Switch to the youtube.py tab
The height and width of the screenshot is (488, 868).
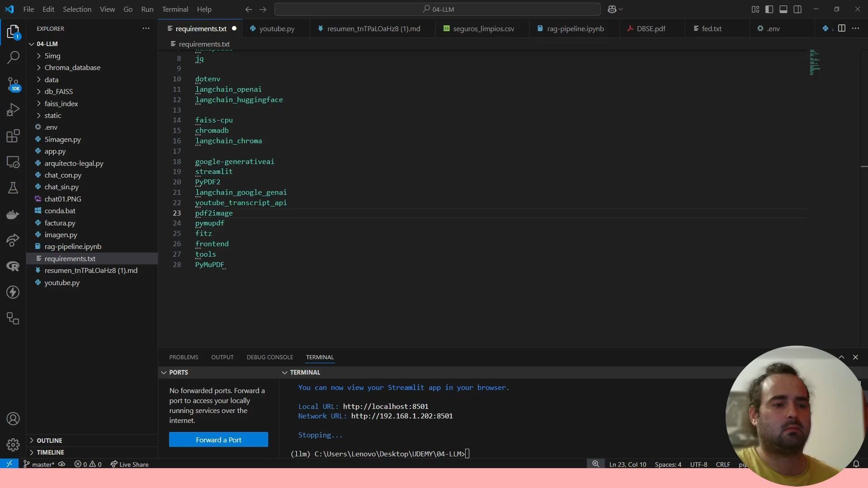coord(276,28)
